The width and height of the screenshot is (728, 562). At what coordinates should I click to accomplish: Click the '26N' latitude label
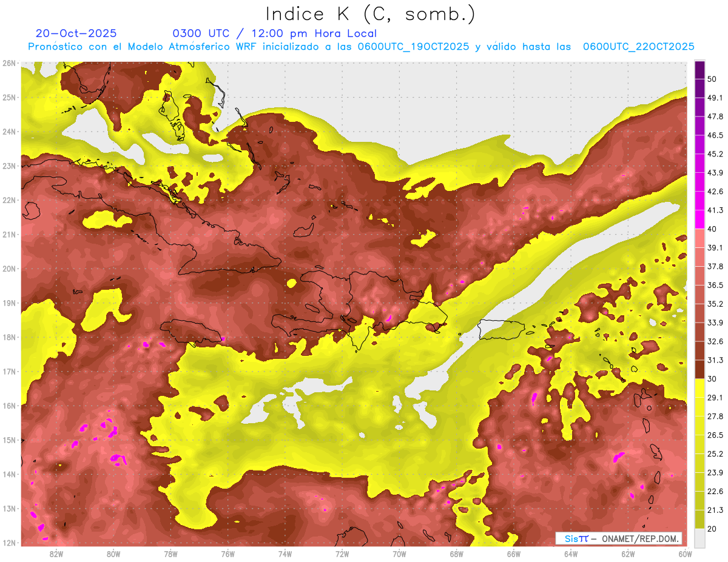pyautogui.click(x=9, y=63)
